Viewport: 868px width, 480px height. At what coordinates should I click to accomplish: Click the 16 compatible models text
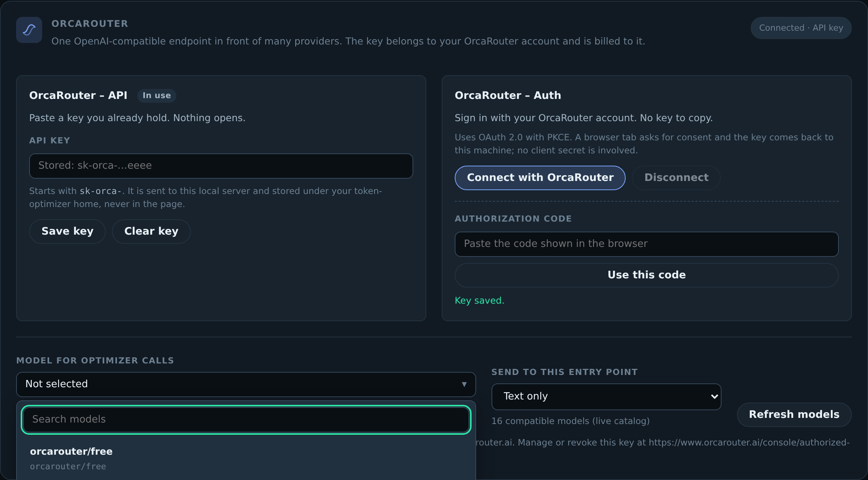570,421
